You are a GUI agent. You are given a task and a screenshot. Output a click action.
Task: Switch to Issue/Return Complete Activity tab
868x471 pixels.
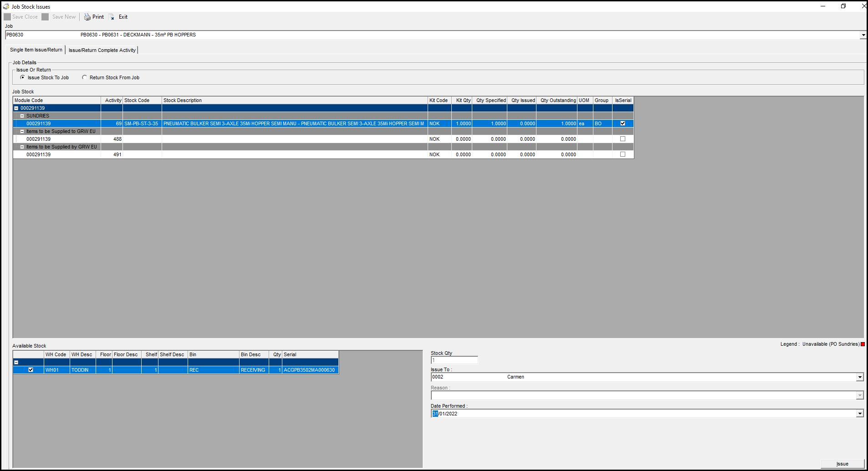[102, 50]
